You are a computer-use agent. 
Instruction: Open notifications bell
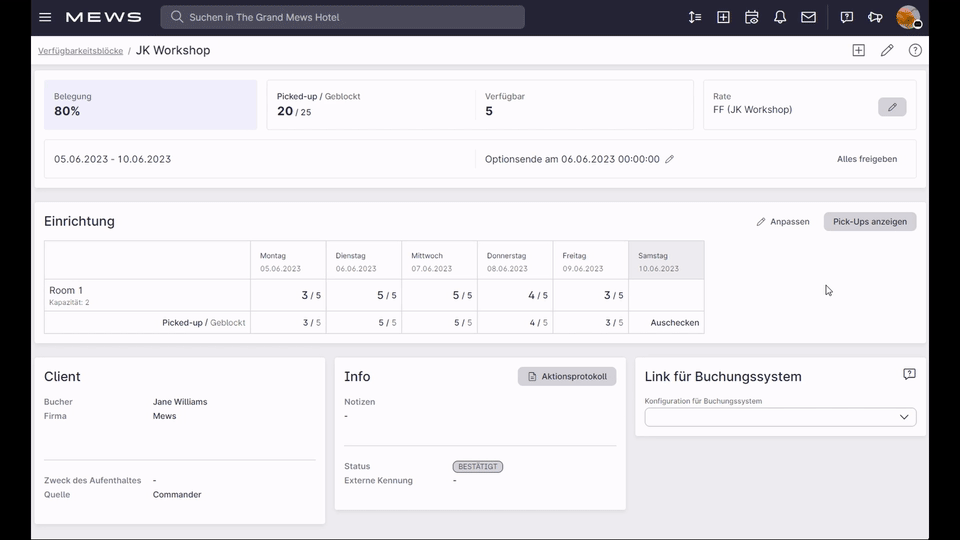point(779,17)
